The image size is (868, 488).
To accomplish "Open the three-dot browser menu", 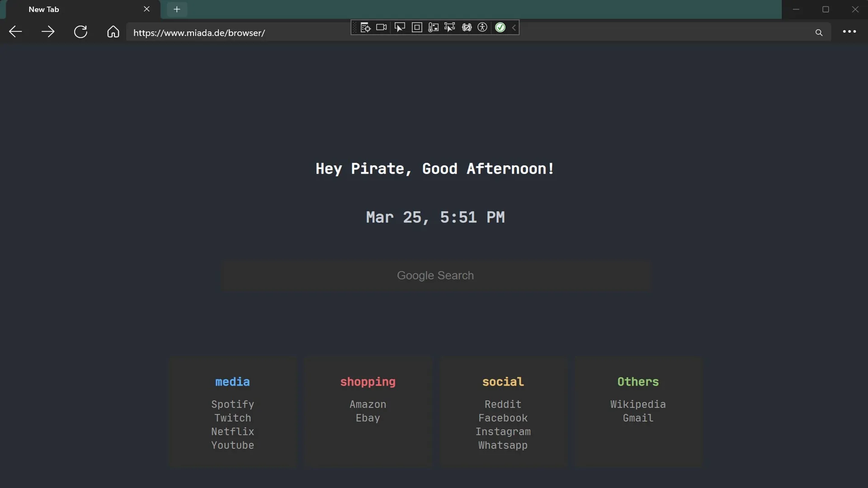I will (x=849, y=32).
